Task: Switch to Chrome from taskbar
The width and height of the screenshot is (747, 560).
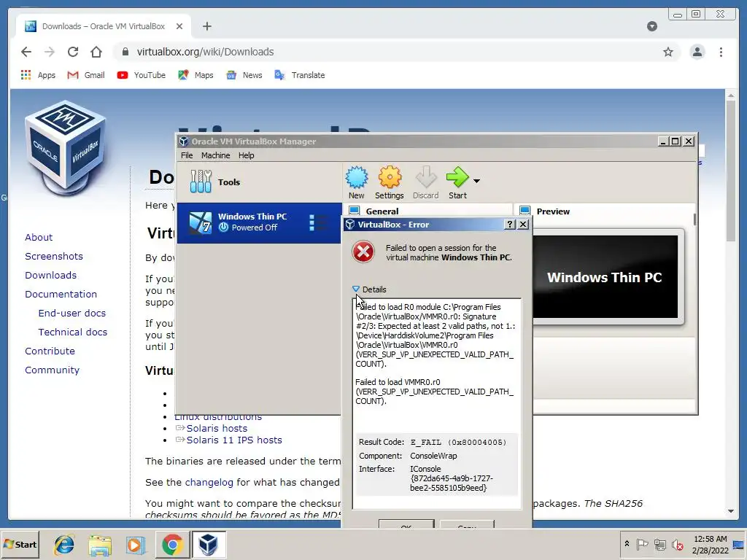Action: coord(172,544)
